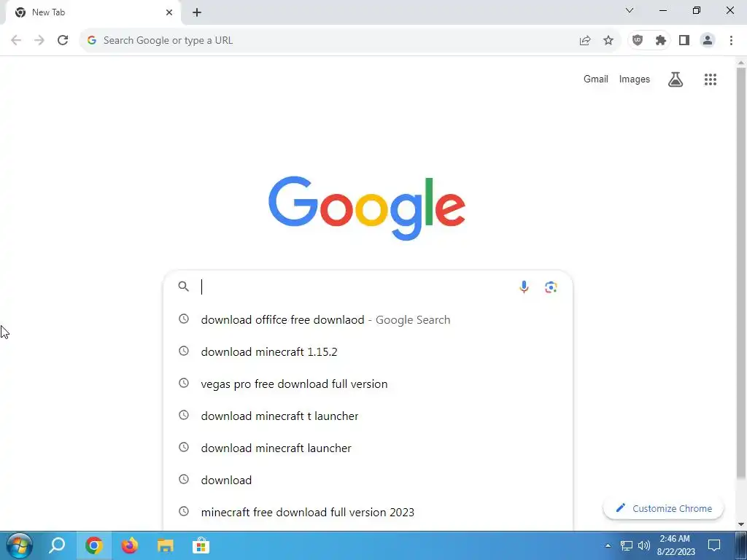Expand the tab search chevron
The width and height of the screenshot is (747, 560).
click(x=630, y=10)
